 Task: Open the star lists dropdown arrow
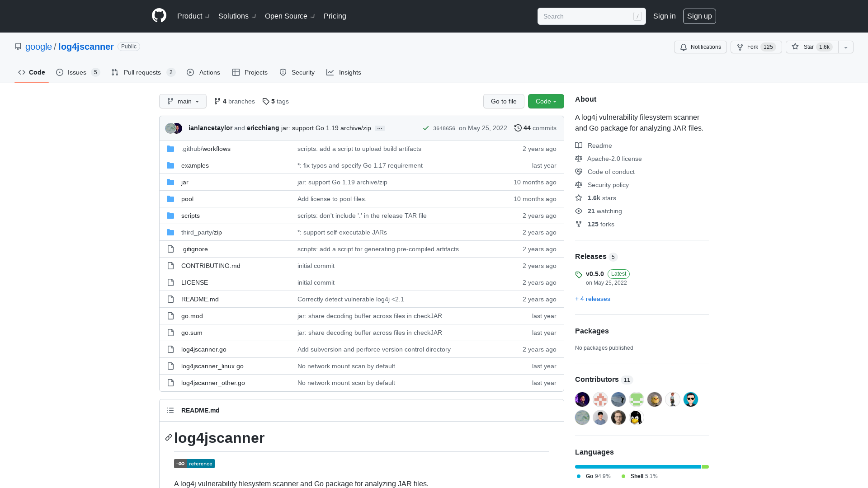coord(846,47)
